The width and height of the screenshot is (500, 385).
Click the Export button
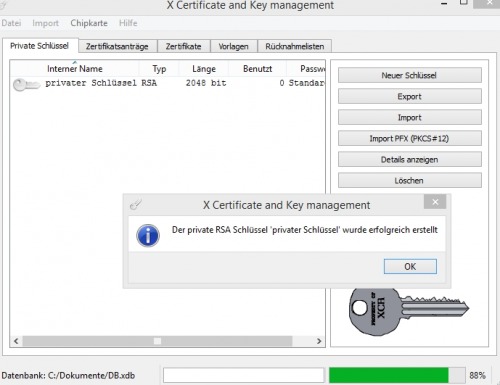410,96
